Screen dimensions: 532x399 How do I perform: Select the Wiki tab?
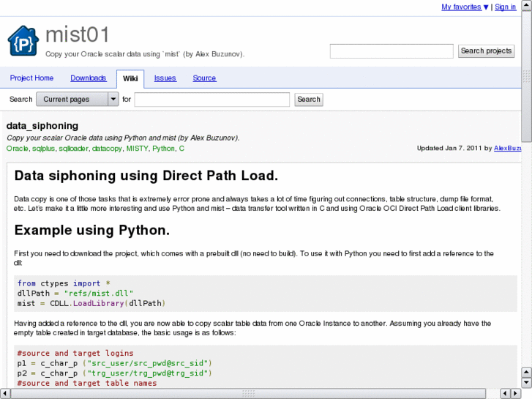(x=130, y=78)
